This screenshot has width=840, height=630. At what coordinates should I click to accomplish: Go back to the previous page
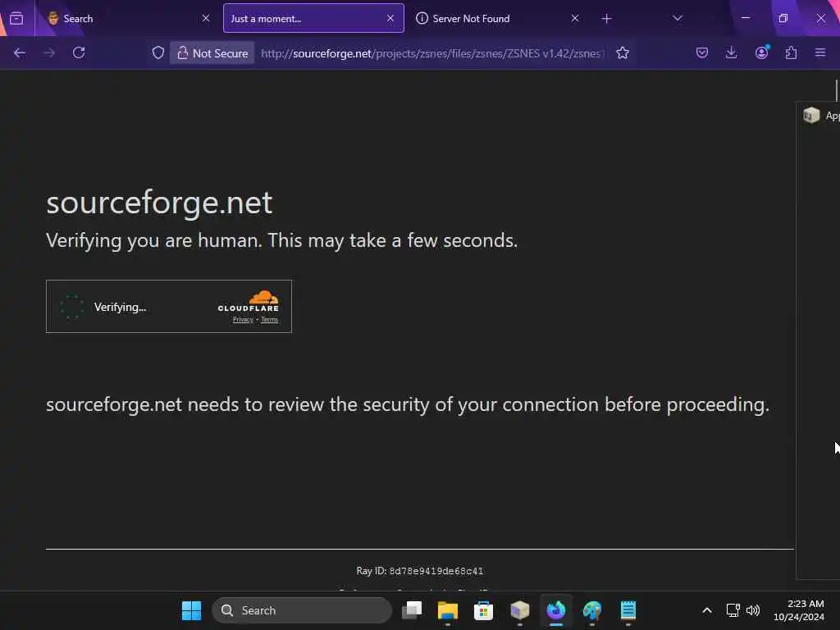tap(20, 52)
